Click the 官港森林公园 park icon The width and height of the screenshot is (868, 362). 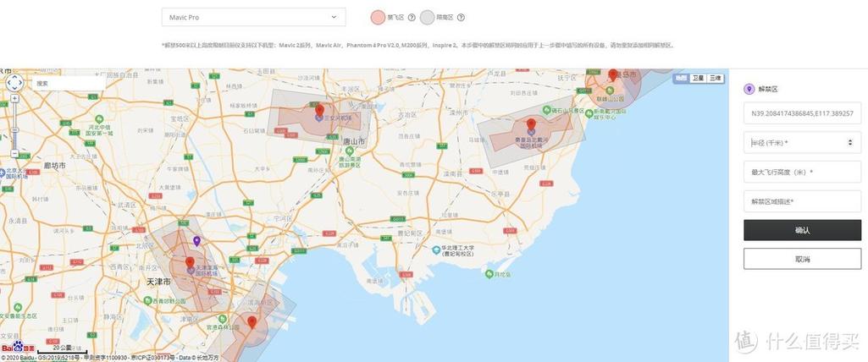click(222, 319)
